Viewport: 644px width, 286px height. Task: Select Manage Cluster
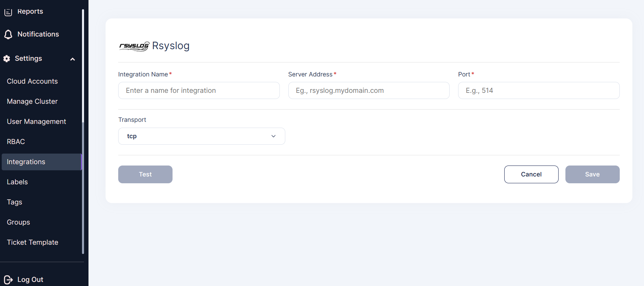click(32, 101)
